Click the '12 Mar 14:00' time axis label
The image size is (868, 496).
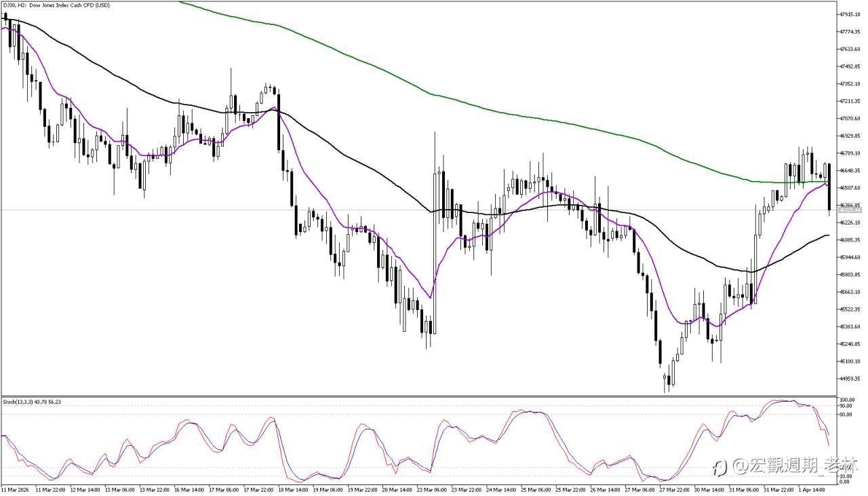click(x=85, y=489)
